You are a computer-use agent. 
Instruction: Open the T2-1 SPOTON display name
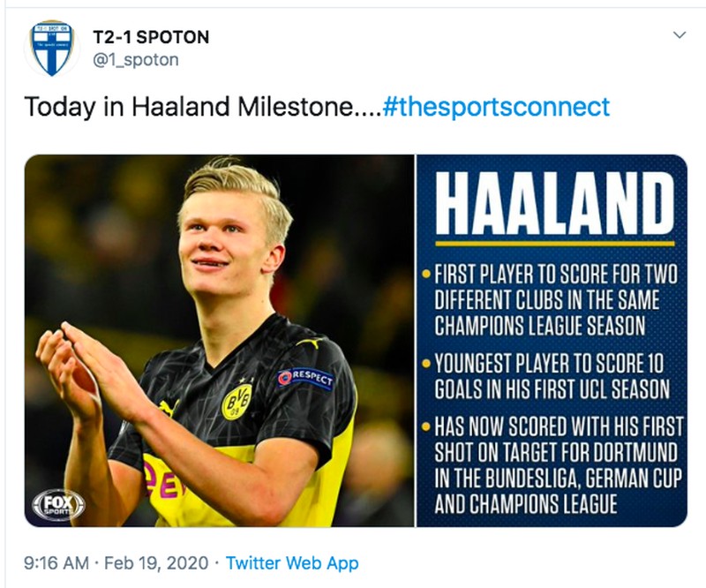[x=151, y=37]
